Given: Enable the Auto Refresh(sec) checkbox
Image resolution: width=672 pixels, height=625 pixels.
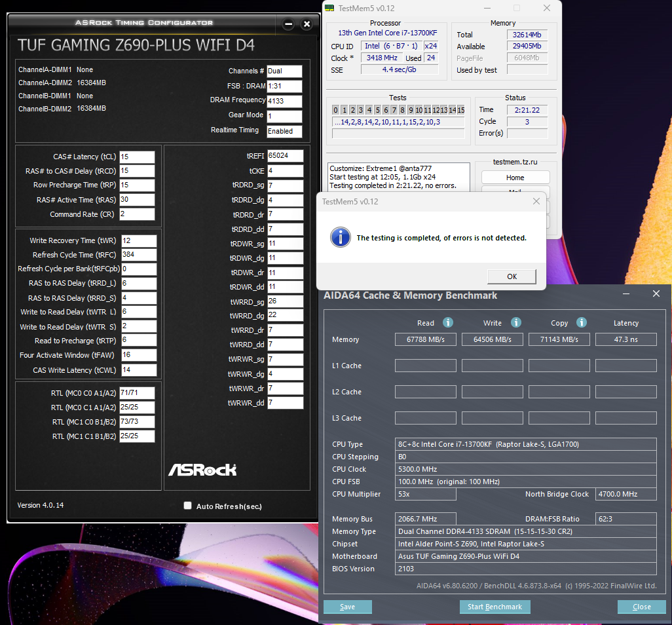Looking at the screenshot, I should coord(188,506).
